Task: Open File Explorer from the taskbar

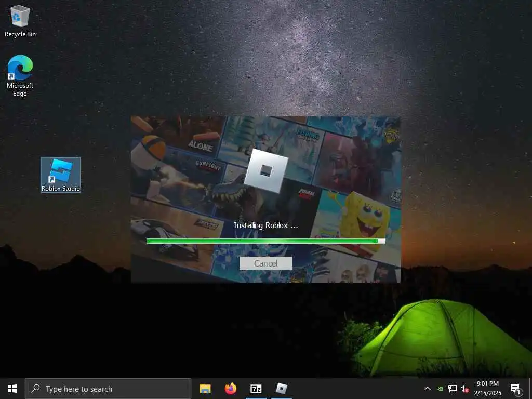Action: click(205, 389)
